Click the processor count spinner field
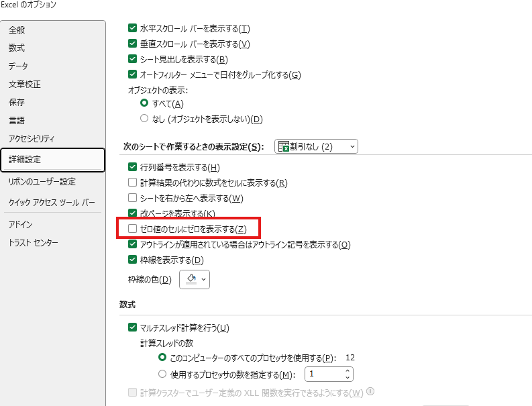The image size is (532, 406). pyautogui.click(x=324, y=374)
